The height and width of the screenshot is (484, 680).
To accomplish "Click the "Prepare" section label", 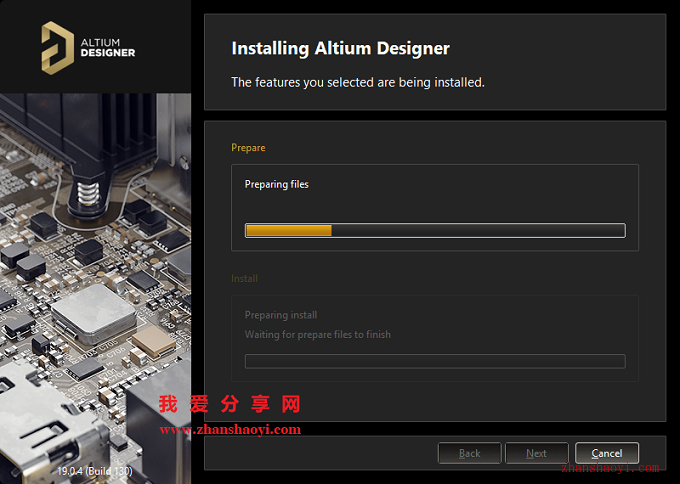I will [248, 148].
